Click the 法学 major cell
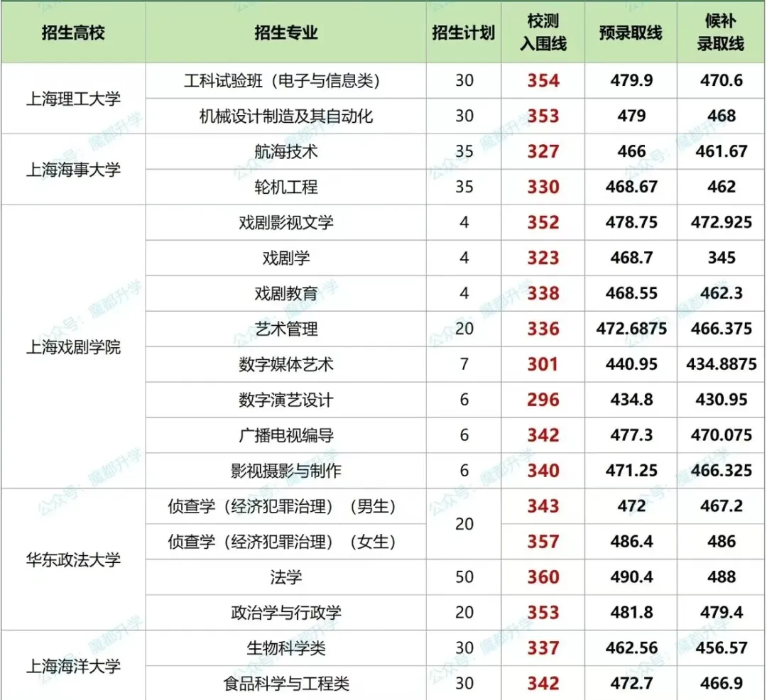767x700 pixels. point(286,577)
